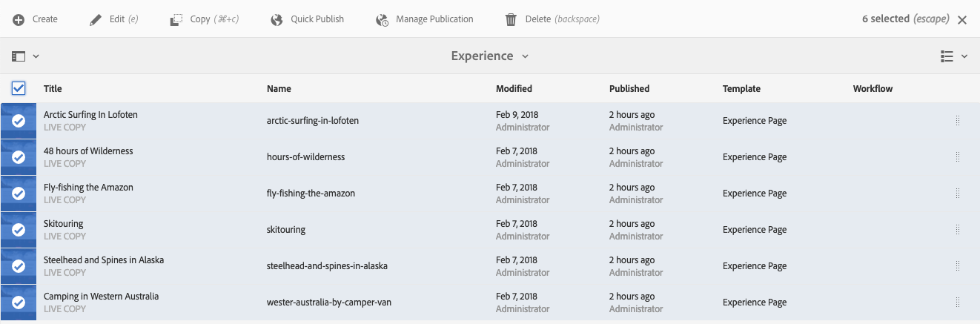Expand the Experience breadcrumb dropdown
This screenshot has height=324, width=980.
coord(490,56)
